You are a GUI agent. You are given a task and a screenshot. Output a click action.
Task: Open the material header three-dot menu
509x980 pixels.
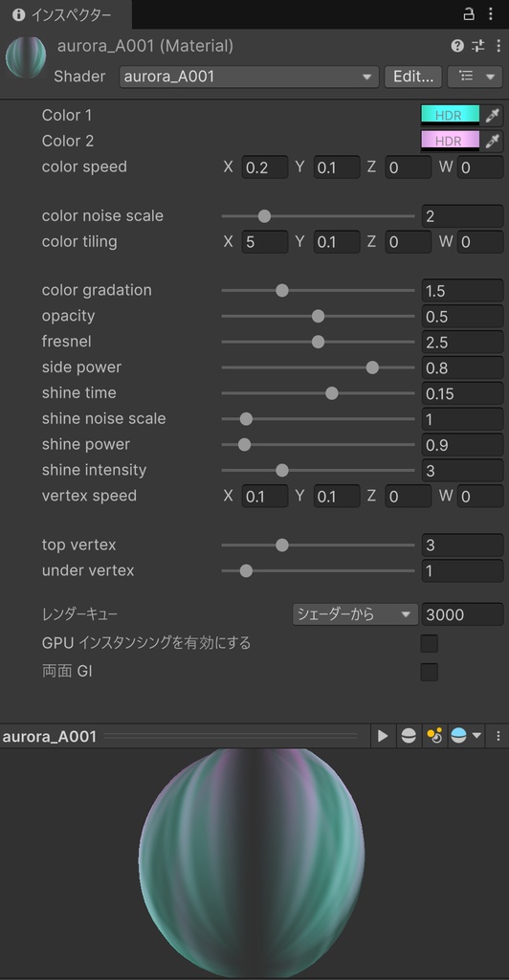tap(498, 46)
